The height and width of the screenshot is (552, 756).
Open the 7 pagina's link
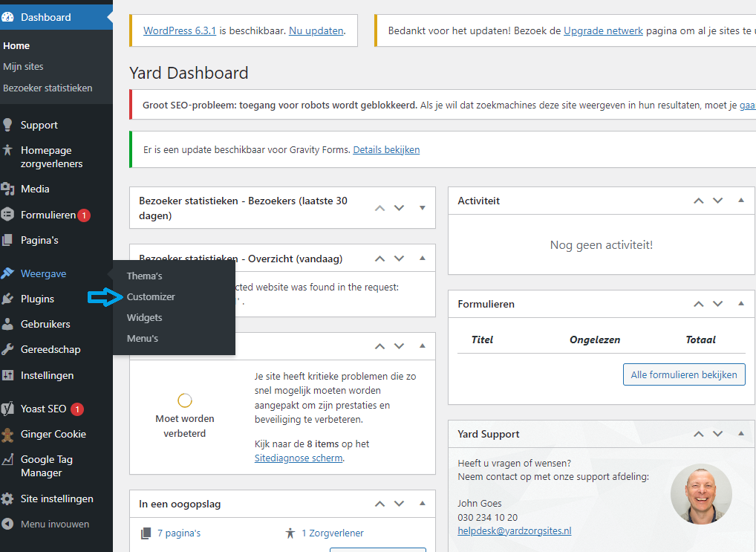[x=179, y=533]
